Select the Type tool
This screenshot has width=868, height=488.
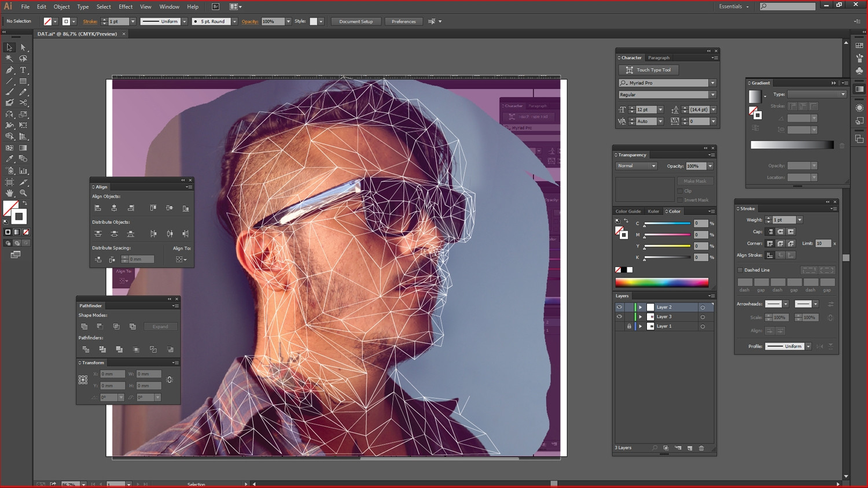[x=23, y=71]
